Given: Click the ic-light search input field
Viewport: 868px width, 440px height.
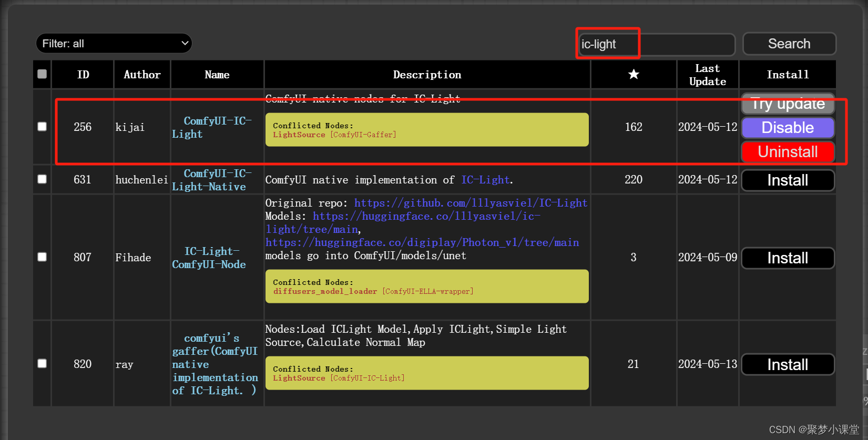Looking at the screenshot, I should coord(657,44).
